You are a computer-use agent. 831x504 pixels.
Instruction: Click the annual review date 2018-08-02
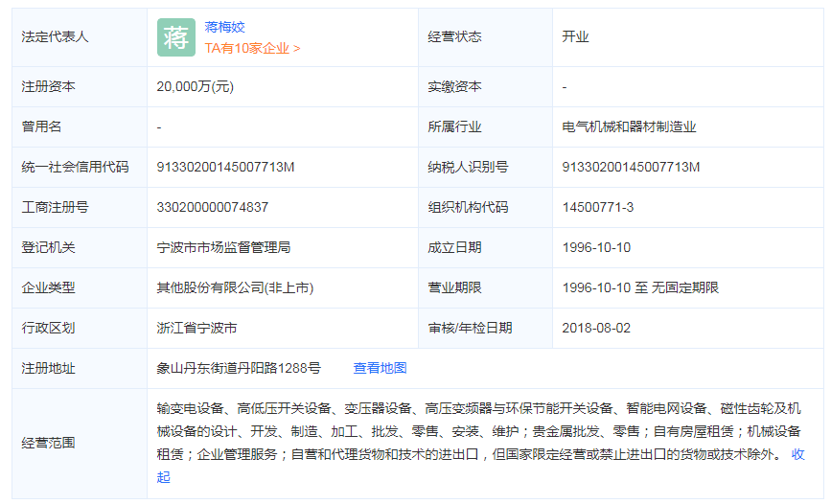(x=596, y=328)
